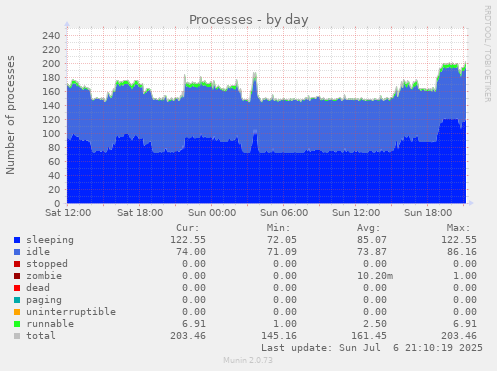Click the 'Sun 06:00' time axis label

click(x=284, y=213)
